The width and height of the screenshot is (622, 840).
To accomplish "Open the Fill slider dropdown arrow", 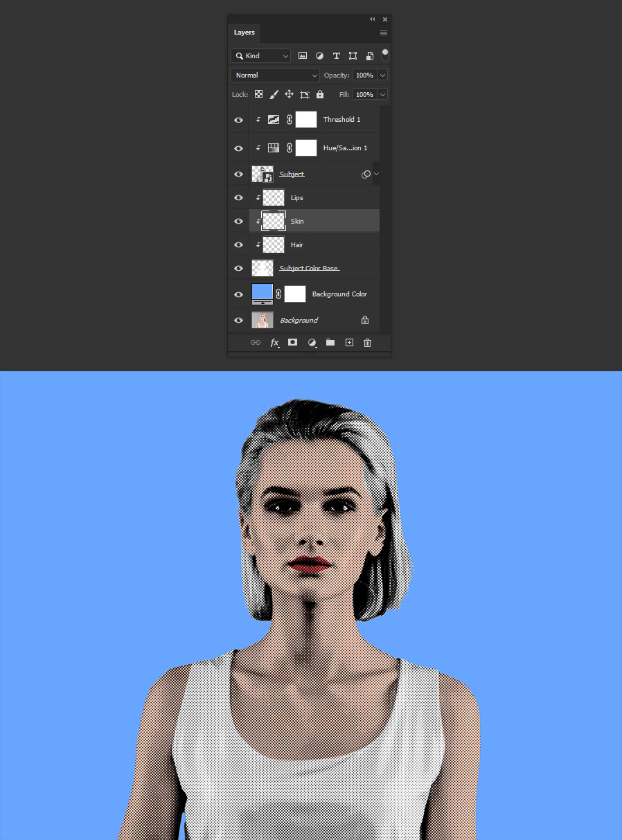I will click(x=382, y=94).
